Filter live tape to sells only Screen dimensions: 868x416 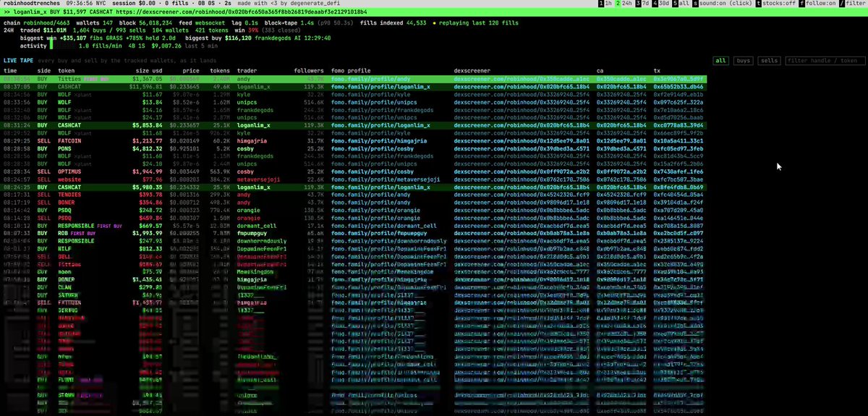pyautogui.click(x=770, y=61)
